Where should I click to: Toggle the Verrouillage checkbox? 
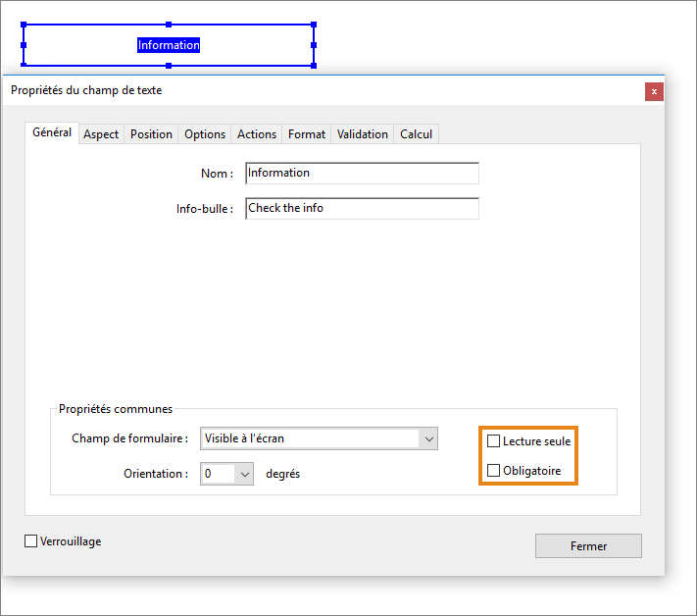coord(31,541)
